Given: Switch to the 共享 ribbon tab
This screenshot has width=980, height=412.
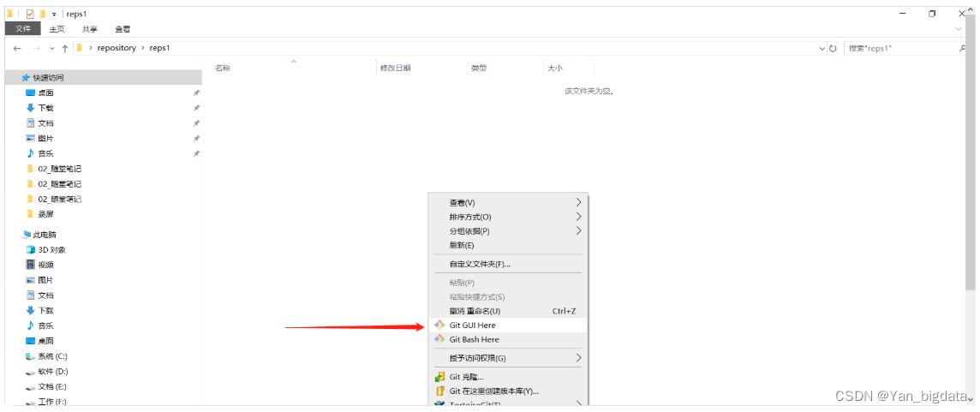Looking at the screenshot, I should pos(90,29).
